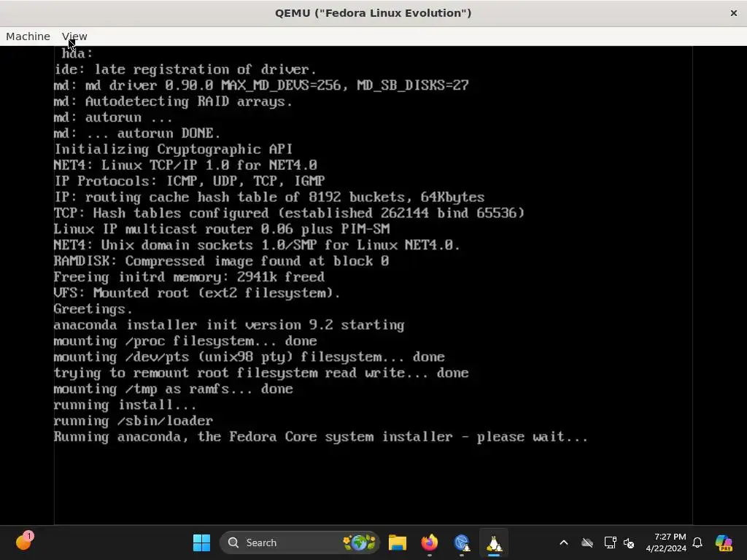Launch Firefox from the taskbar
This screenshot has height=560, width=747.
pyautogui.click(x=429, y=542)
